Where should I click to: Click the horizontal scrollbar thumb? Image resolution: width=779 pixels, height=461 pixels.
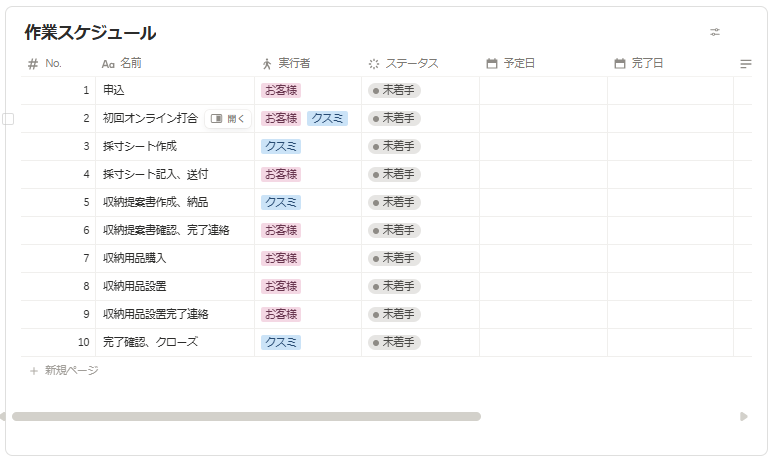pyautogui.click(x=245, y=416)
